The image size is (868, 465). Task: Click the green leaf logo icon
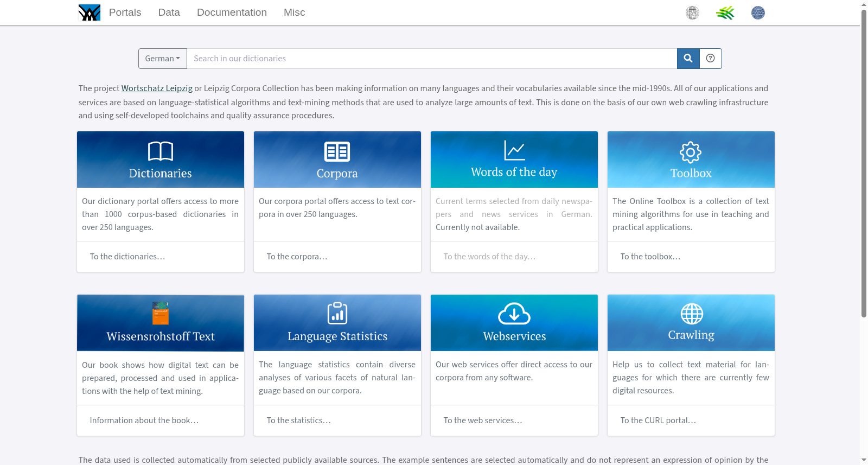(x=725, y=12)
